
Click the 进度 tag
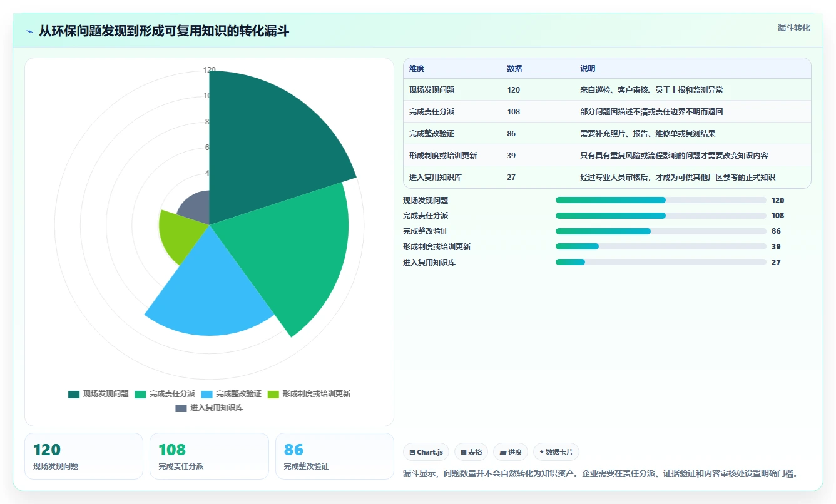tap(511, 452)
